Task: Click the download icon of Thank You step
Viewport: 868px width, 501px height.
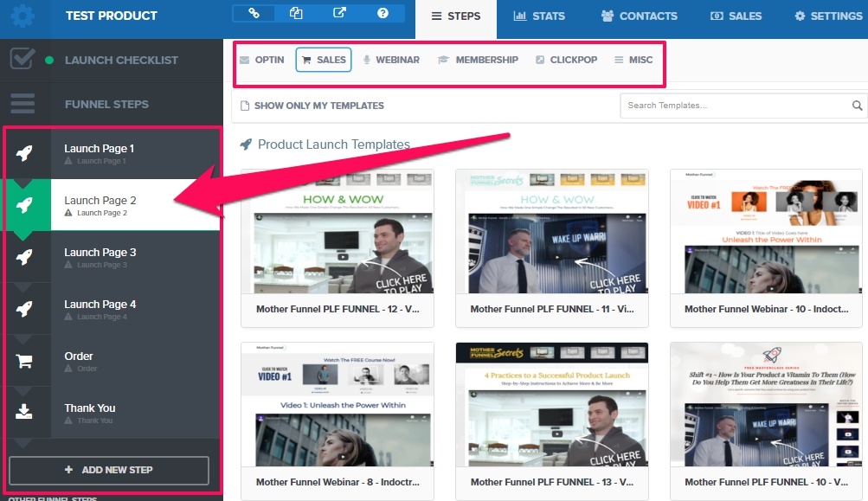Action: [24, 412]
